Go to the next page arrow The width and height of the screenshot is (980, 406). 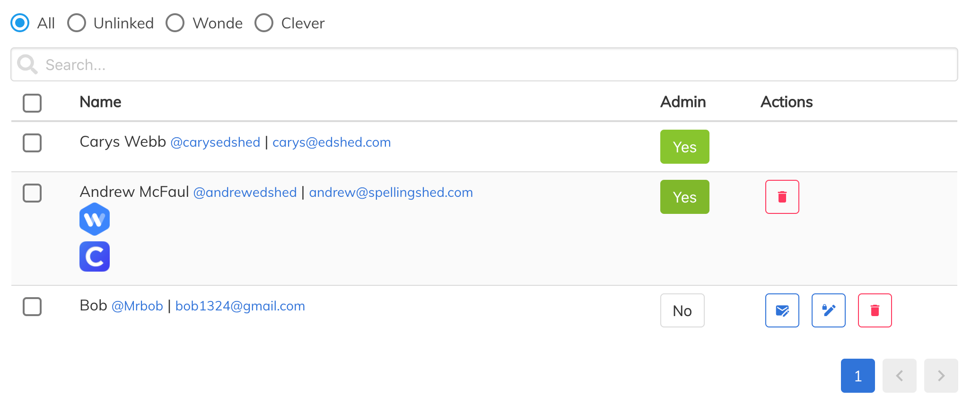click(941, 376)
